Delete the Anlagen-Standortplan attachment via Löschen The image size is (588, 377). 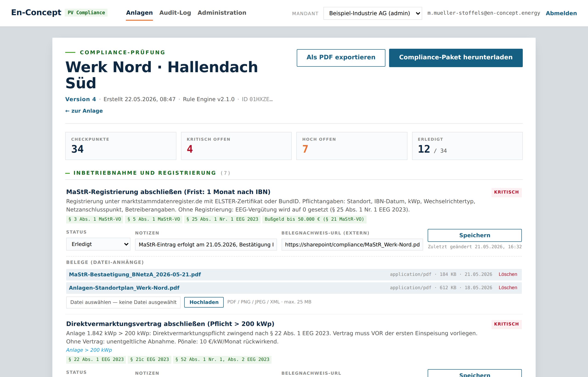(508, 287)
